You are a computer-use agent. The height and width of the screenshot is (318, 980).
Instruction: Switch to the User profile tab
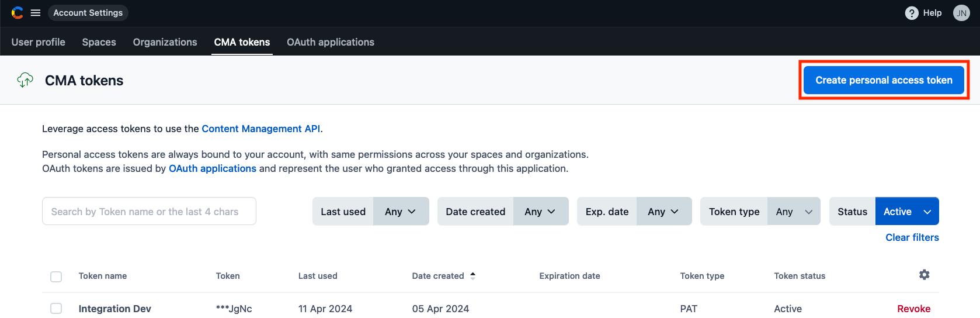[39, 42]
